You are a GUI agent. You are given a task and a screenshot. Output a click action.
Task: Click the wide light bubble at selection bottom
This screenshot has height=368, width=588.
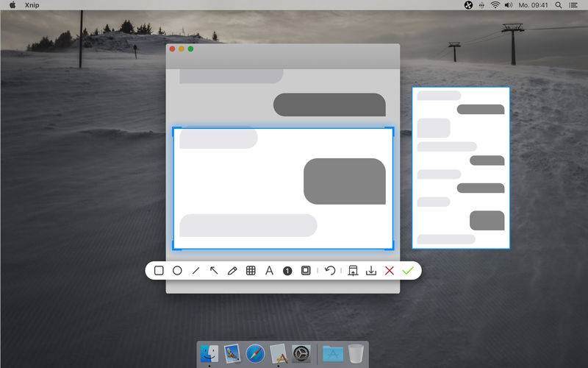click(x=248, y=225)
